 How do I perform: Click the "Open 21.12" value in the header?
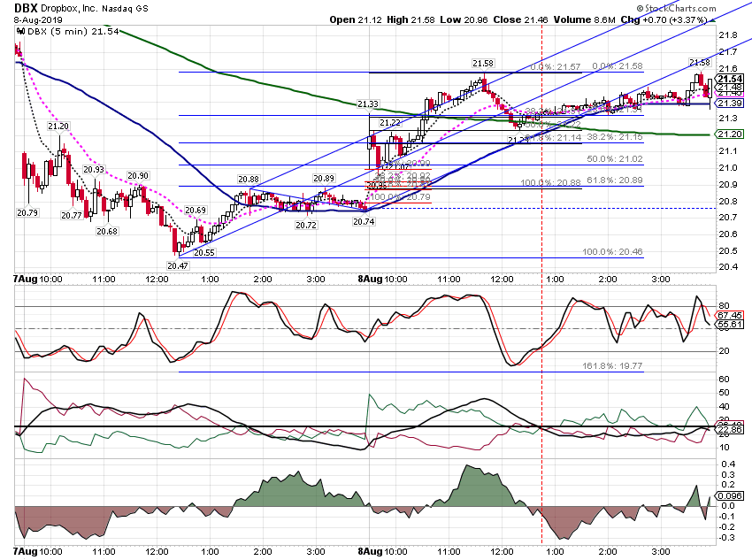point(357,19)
